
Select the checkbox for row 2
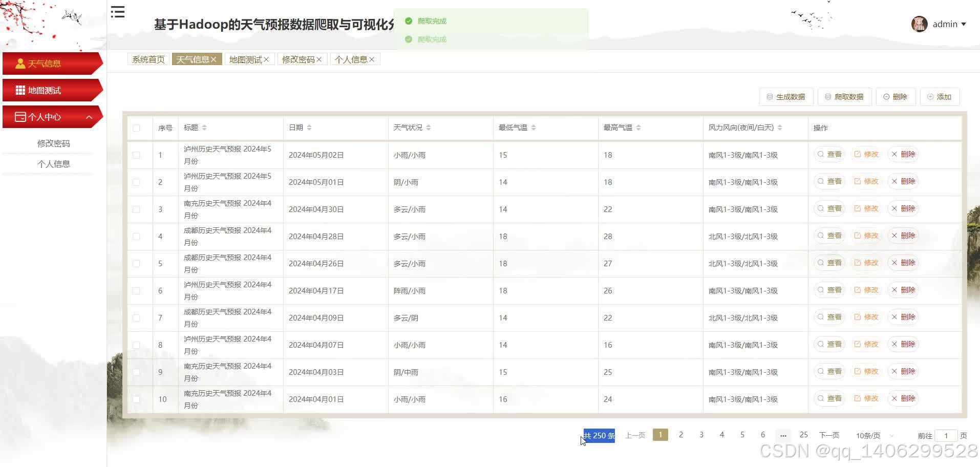[x=136, y=182]
